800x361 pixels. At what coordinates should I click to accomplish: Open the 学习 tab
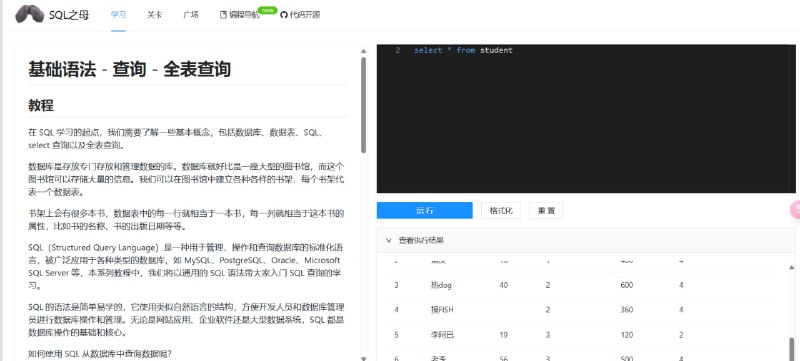[x=118, y=15]
